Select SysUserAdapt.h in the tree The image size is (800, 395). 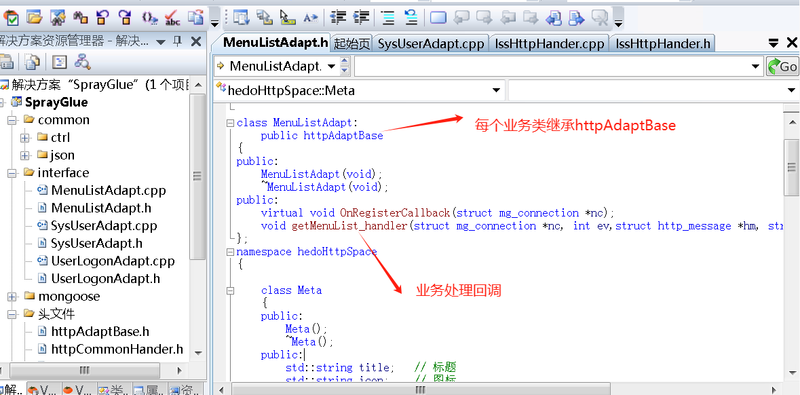pyautogui.click(x=96, y=243)
